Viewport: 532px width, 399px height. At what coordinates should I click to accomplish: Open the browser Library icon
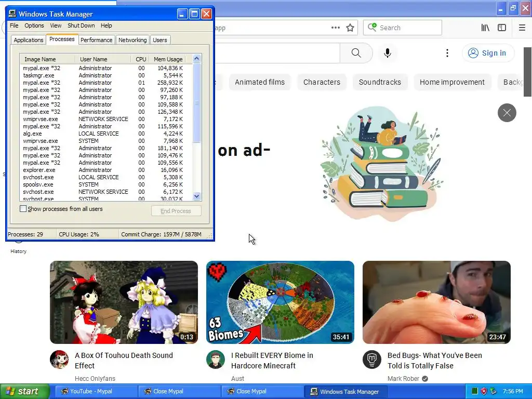tap(485, 28)
